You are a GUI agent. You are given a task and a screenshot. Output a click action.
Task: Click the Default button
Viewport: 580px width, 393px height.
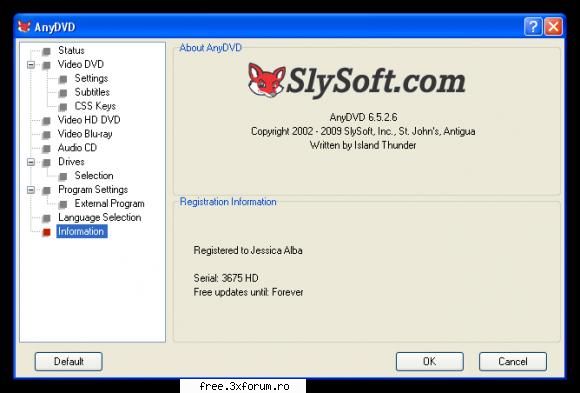(x=68, y=362)
